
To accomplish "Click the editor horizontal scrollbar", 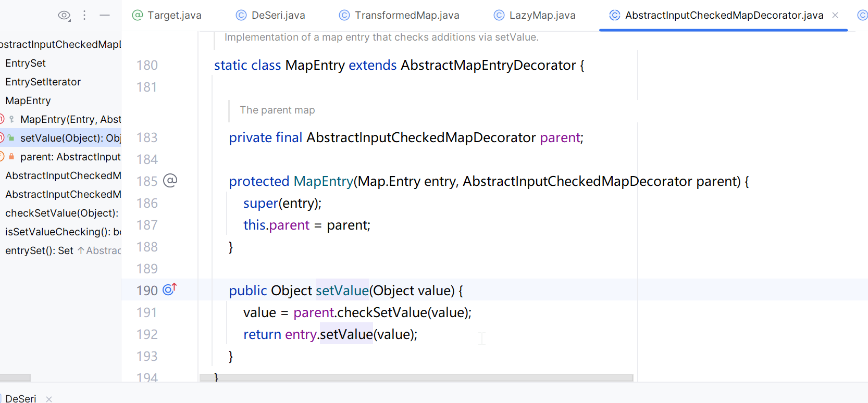I will click(x=416, y=377).
